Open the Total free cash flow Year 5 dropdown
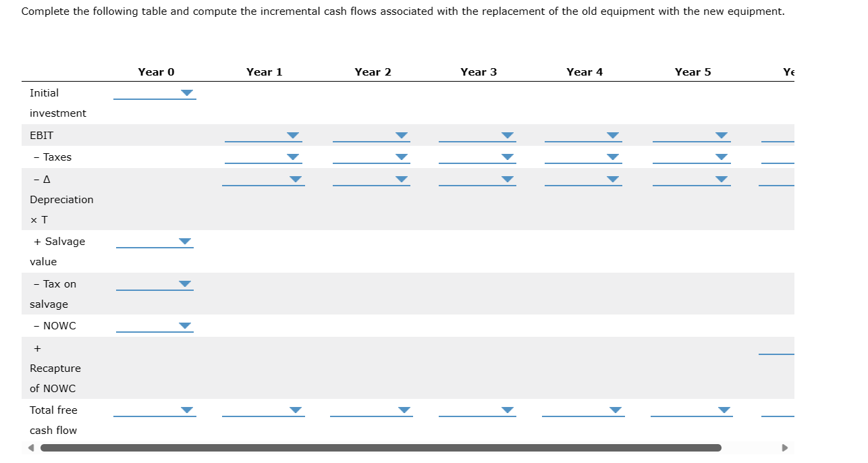 724,410
